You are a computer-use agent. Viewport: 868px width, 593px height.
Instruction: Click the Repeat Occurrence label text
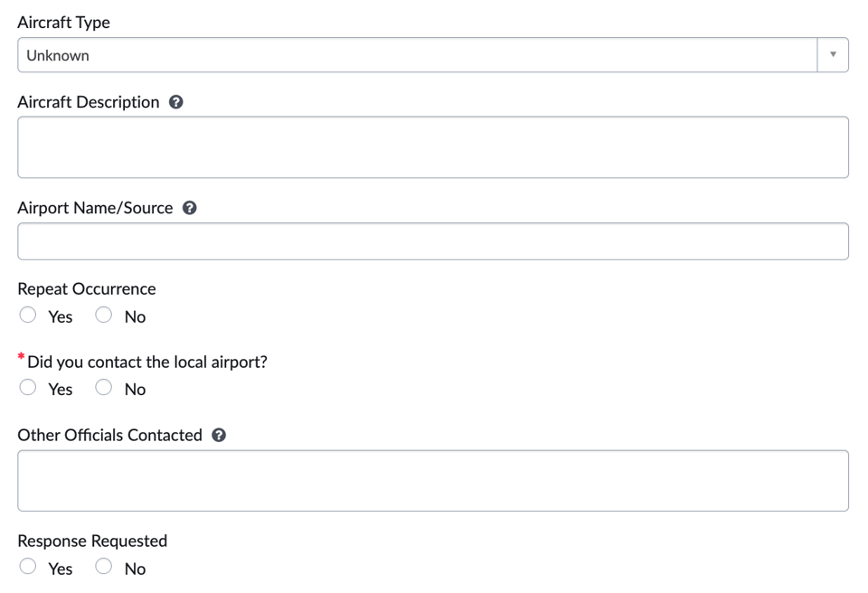click(87, 289)
